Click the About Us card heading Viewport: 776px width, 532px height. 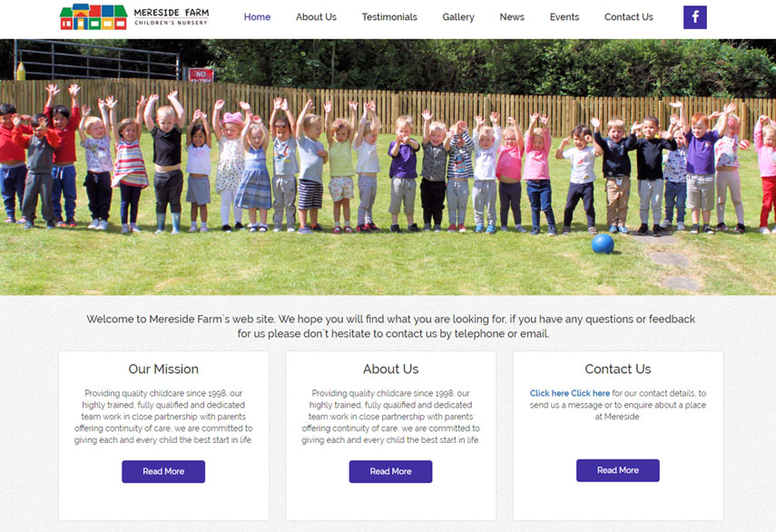[390, 369]
